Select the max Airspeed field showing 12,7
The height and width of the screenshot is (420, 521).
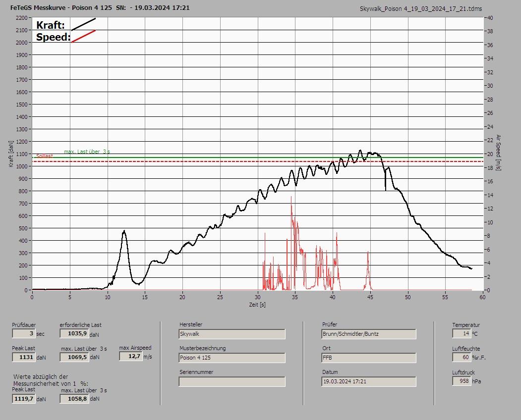click(130, 356)
